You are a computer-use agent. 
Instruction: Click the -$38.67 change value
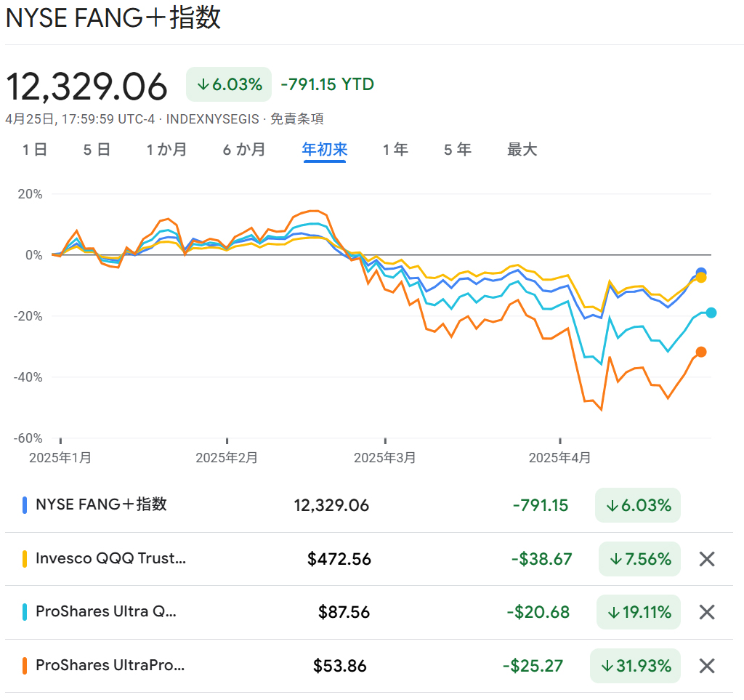541,559
